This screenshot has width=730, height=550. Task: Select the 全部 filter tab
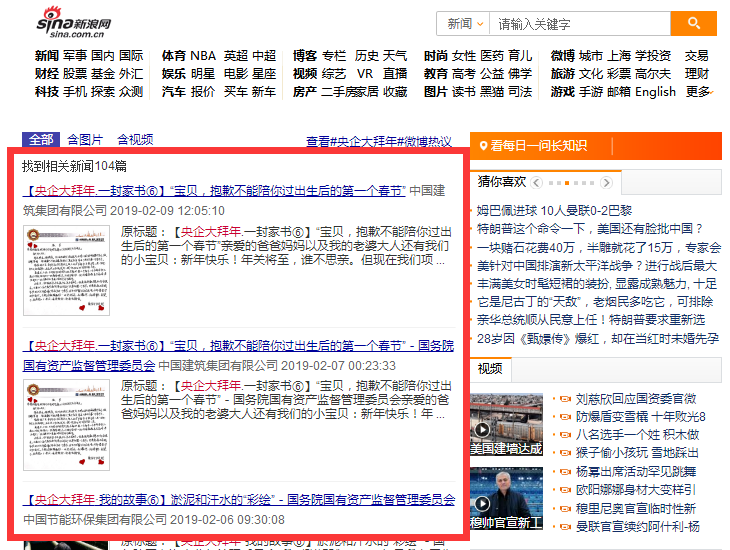(41, 140)
